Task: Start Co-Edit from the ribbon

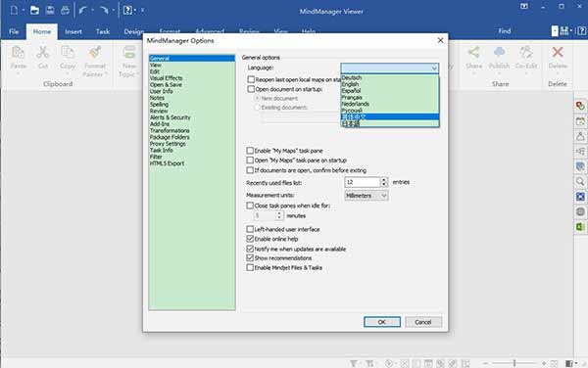Action: (x=526, y=52)
